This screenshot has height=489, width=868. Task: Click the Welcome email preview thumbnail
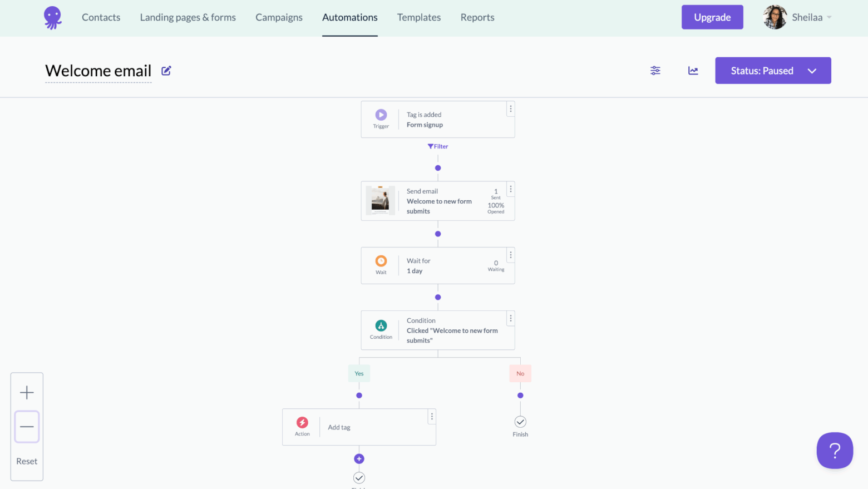pos(381,200)
